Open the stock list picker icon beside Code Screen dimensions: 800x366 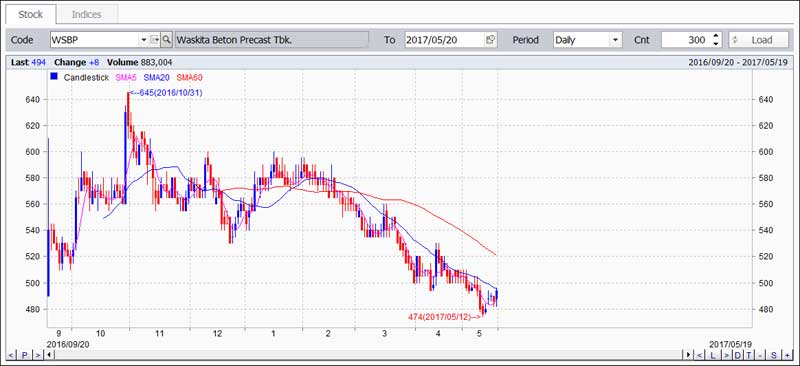click(155, 40)
